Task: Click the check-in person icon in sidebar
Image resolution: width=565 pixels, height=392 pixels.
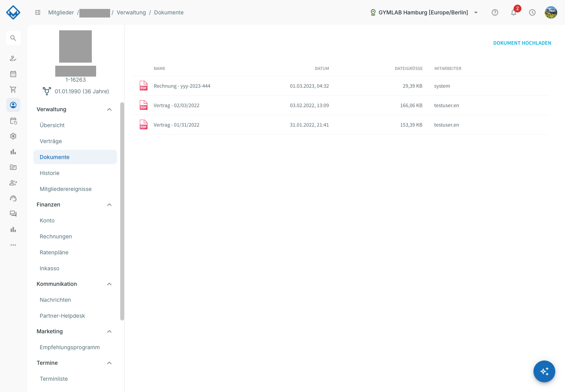Action: [x=13, y=58]
